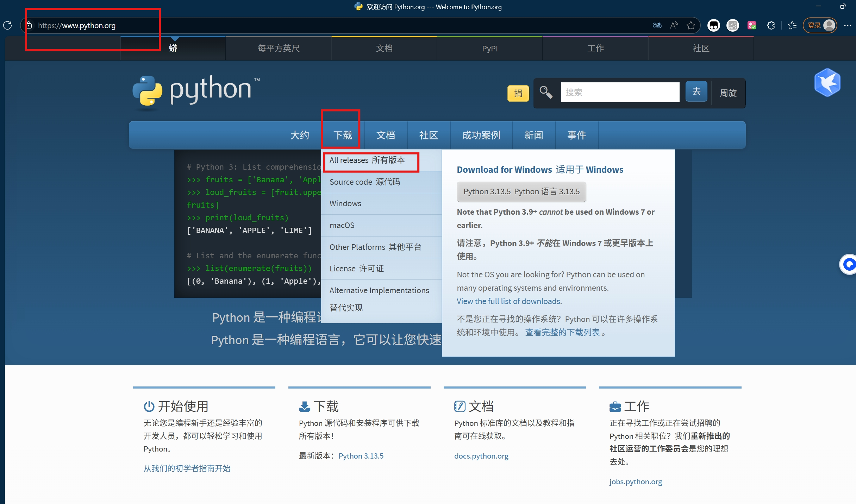This screenshot has width=856, height=504.
Task: Open the extensions puzzle icon
Action: [x=771, y=25]
